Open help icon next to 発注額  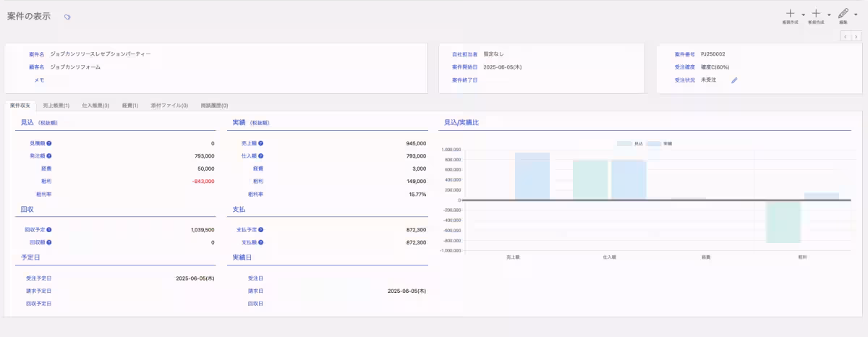[49, 155]
